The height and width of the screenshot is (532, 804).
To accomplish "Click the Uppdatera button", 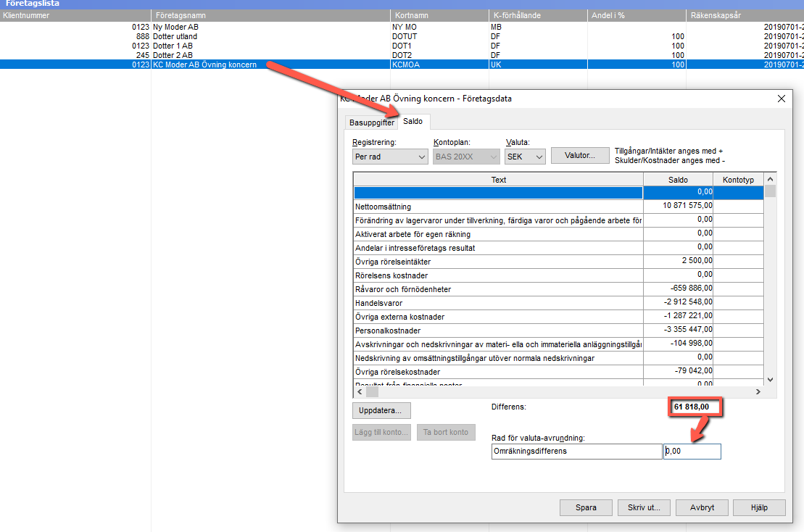I will [x=381, y=410].
